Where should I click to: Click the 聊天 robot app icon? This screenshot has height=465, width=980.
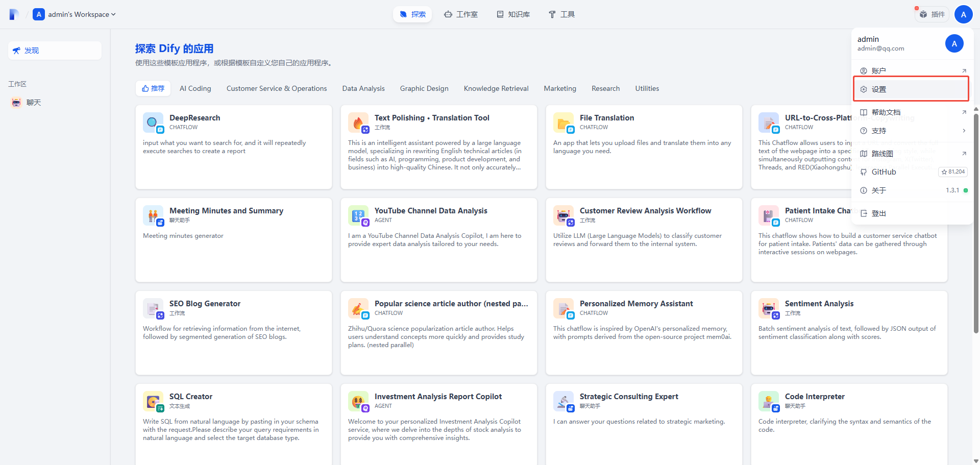coord(16,103)
